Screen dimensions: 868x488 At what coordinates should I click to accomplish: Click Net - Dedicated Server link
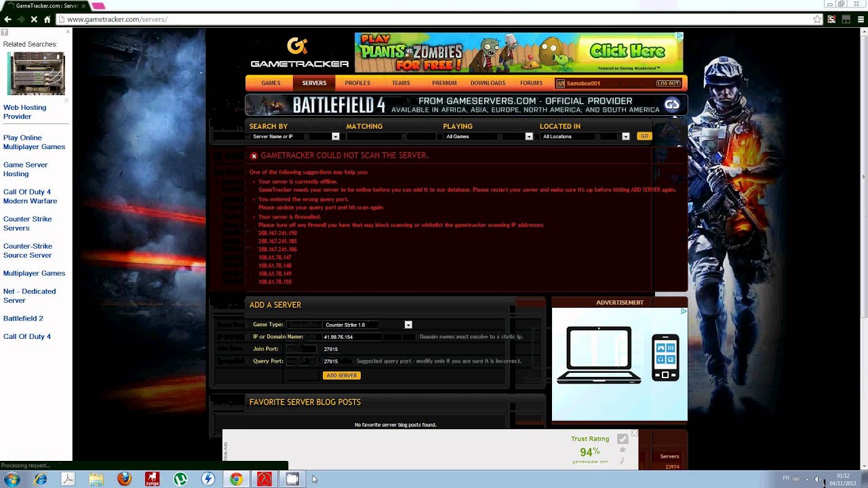point(29,296)
